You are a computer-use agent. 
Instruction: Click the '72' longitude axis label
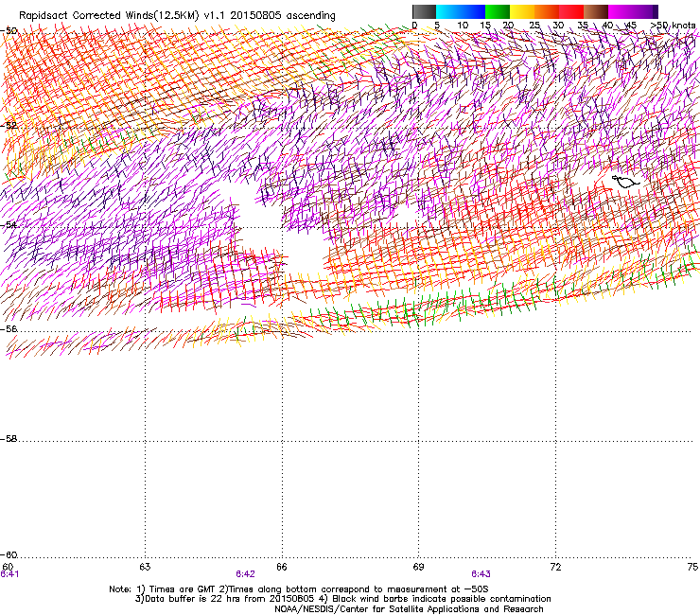pyautogui.click(x=555, y=567)
